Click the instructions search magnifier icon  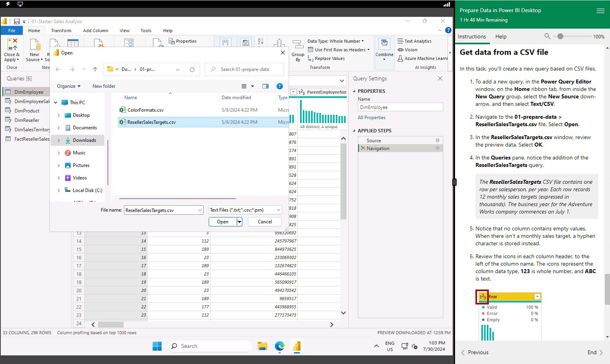[x=547, y=36]
